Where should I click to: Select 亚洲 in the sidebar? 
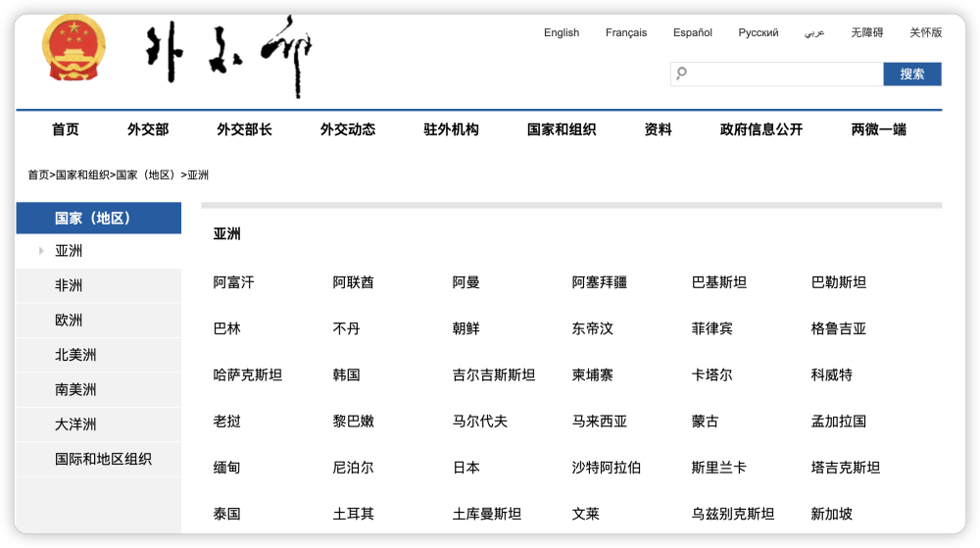tap(69, 251)
